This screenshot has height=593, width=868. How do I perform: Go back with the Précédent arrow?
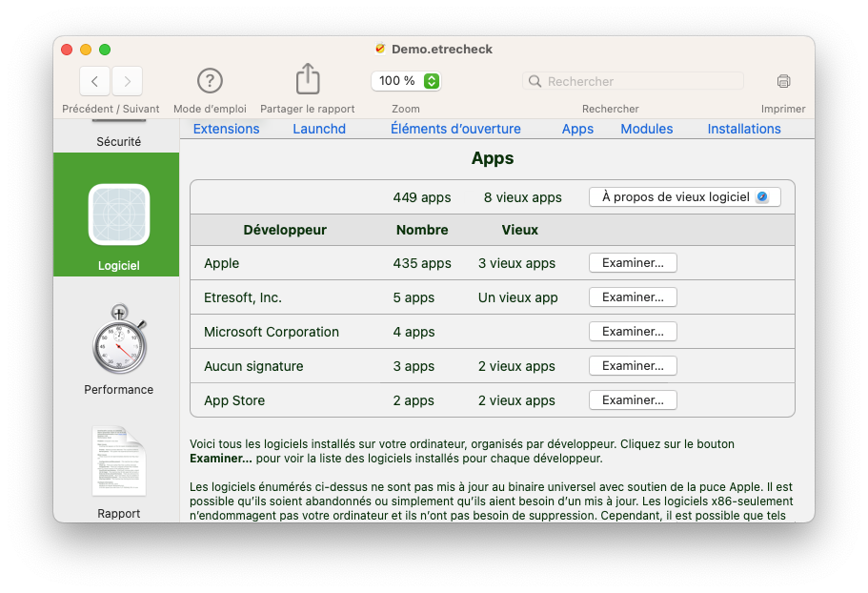(94, 81)
